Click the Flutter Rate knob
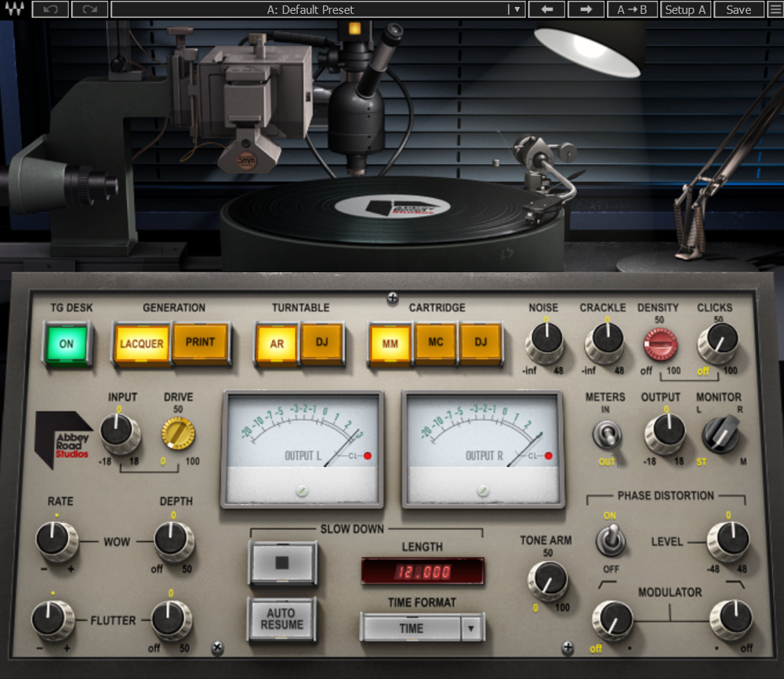The height and width of the screenshot is (679, 784). click(53, 620)
